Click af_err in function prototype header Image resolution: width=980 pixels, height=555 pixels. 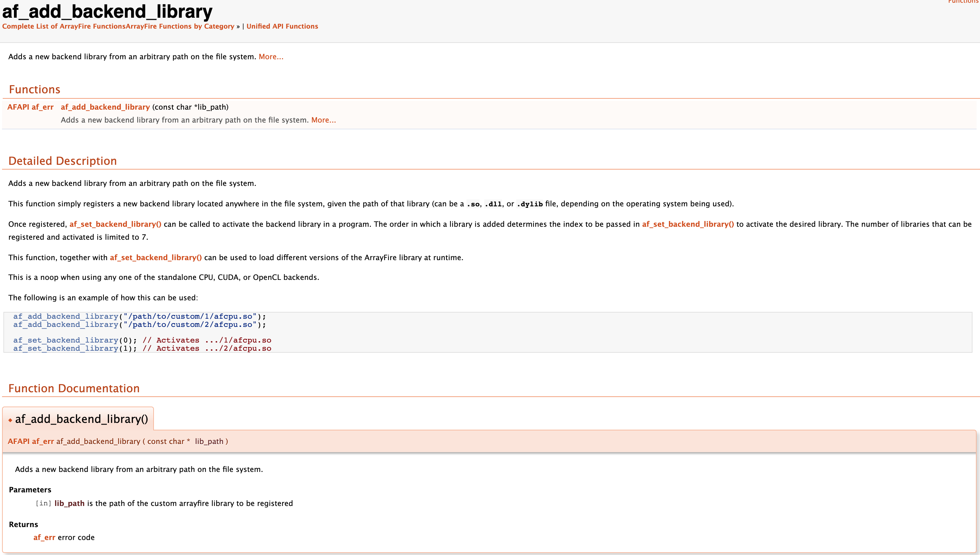(x=43, y=441)
